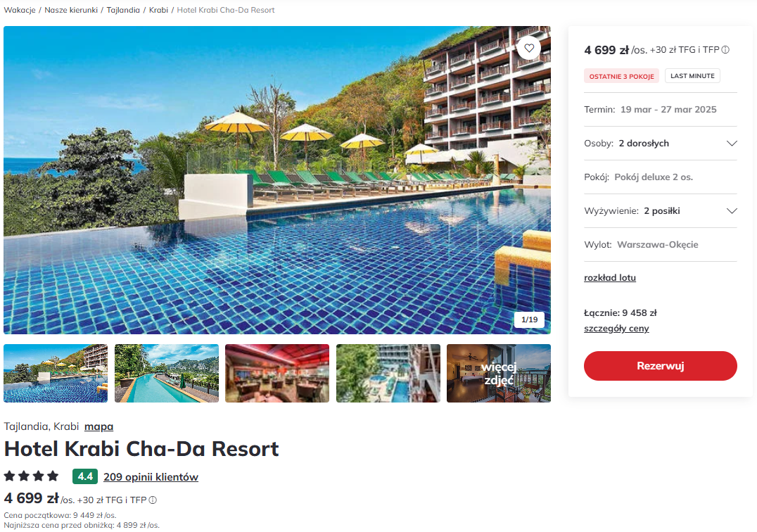This screenshot has height=532, width=757.
Task: Click the four-star hotel rating icons
Action: click(32, 476)
